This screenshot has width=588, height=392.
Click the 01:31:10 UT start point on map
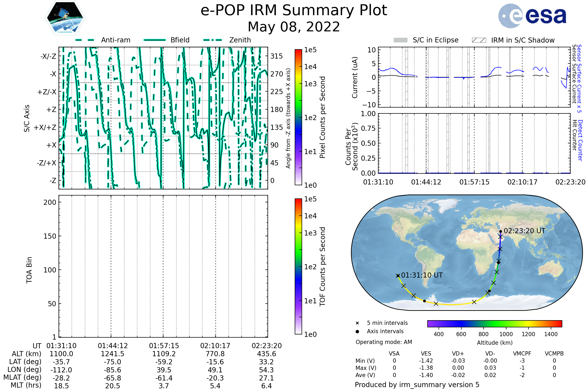[398, 275]
